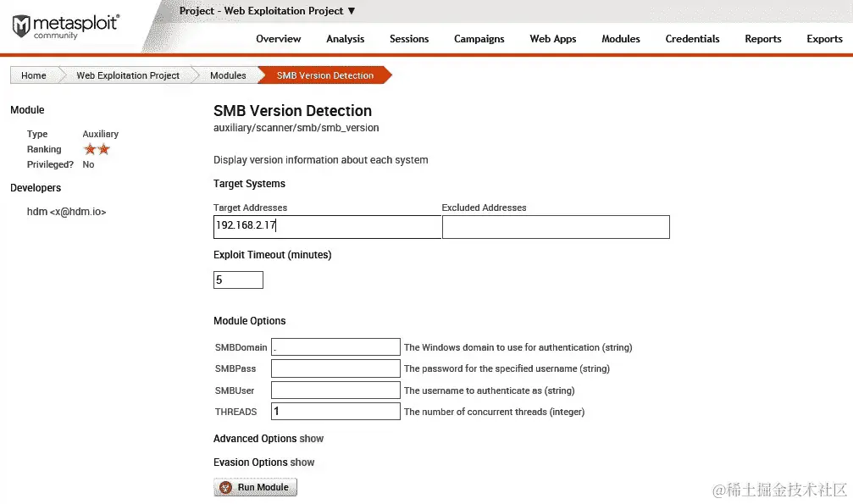853x504 pixels.
Task: Click 'The Windows domain to use for authentication' description
Action: pyautogui.click(x=518, y=347)
